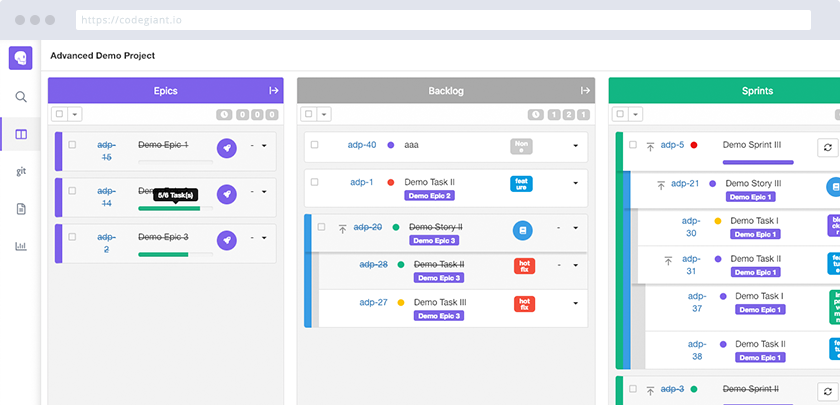The width and height of the screenshot is (840, 405).
Task: Open the dropdown caret for Demo Epic 1
Action: 264,146
